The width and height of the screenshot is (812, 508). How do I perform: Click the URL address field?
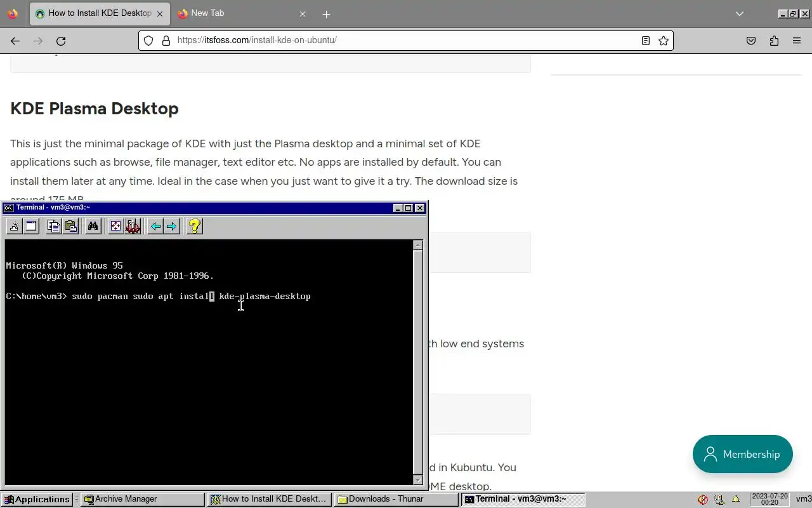click(406, 40)
